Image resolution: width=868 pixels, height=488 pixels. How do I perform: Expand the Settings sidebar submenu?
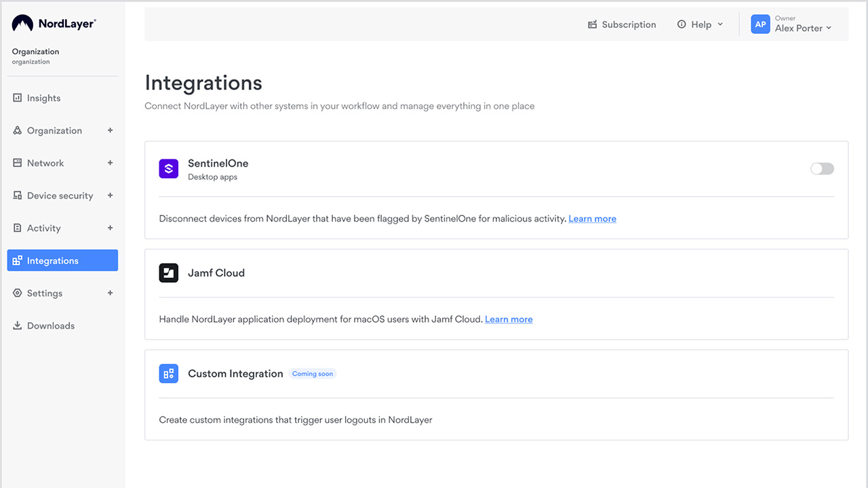(x=110, y=293)
